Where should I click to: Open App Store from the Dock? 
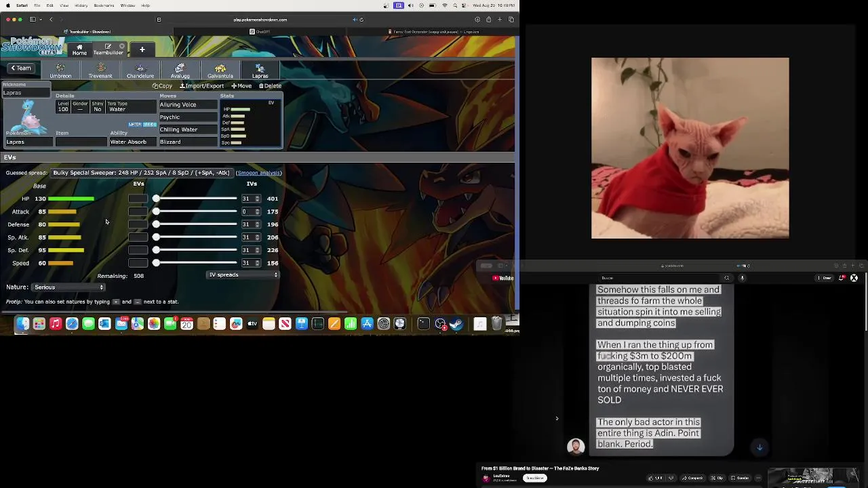[367, 324]
